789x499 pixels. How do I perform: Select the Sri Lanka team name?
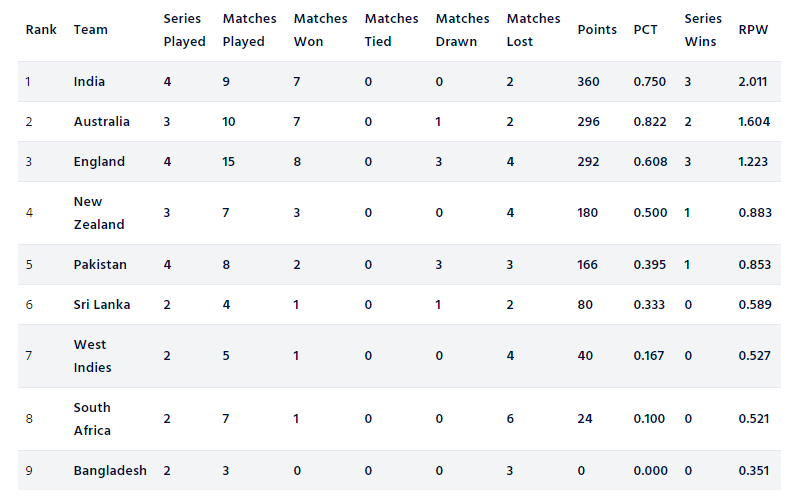pos(102,304)
